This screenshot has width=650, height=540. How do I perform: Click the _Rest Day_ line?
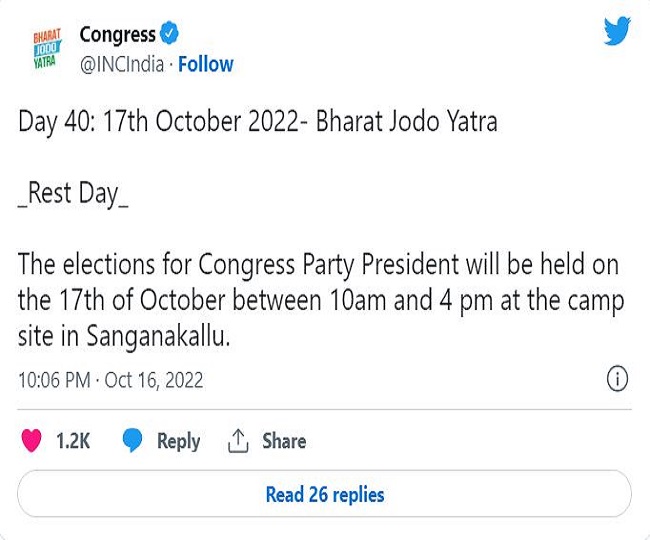[73, 194]
